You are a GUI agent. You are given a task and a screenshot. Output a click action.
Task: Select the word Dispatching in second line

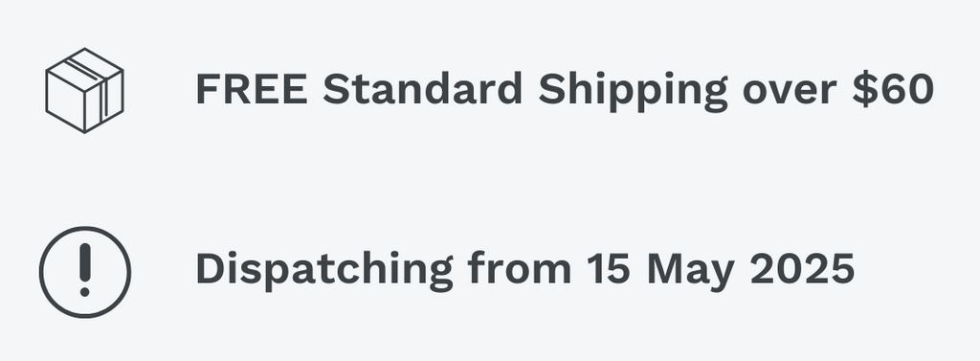pyautogui.click(x=324, y=270)
